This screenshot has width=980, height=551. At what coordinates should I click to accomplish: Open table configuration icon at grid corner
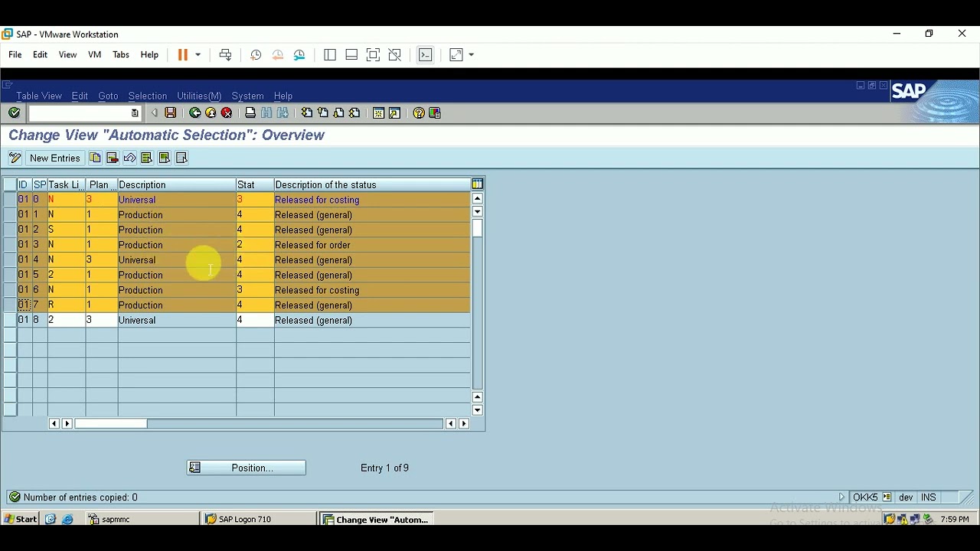(477, 184)
